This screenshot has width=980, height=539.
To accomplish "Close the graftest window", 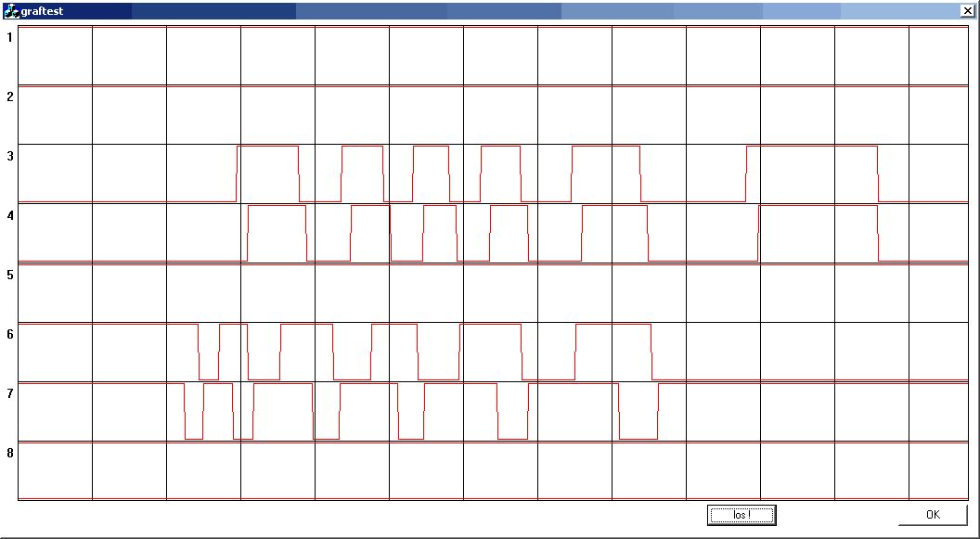I will click(968, 10).
